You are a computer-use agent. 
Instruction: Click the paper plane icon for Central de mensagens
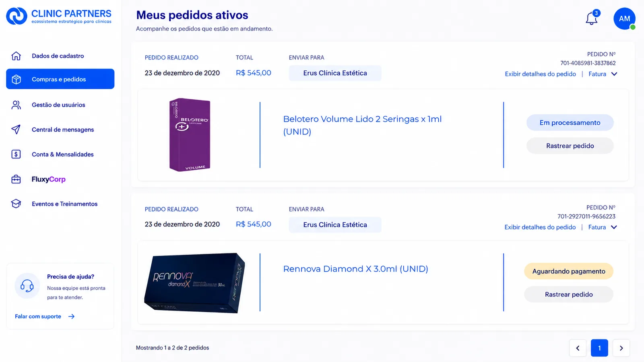click(x=16, y=130)
